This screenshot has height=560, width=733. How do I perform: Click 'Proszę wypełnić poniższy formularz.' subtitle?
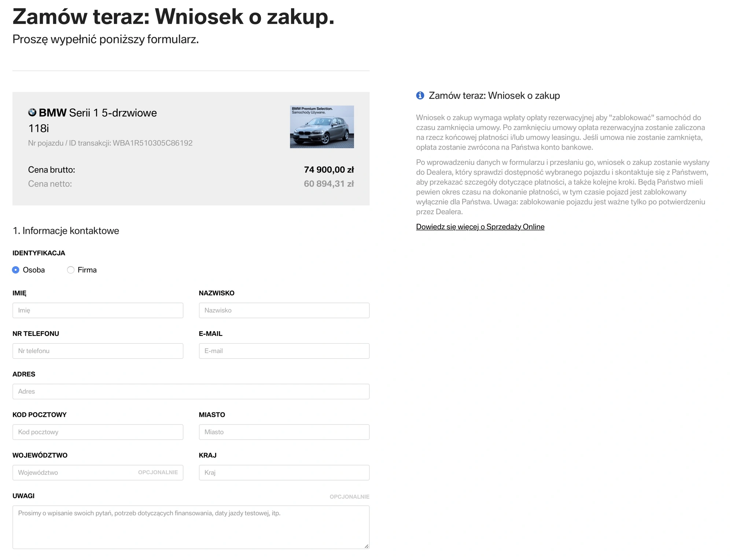coord(106,39)
